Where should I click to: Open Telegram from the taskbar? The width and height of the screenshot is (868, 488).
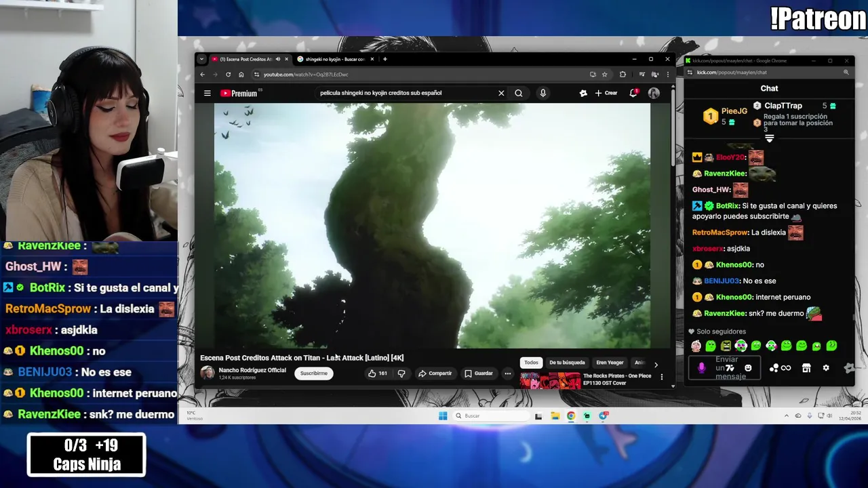[604, 415]
